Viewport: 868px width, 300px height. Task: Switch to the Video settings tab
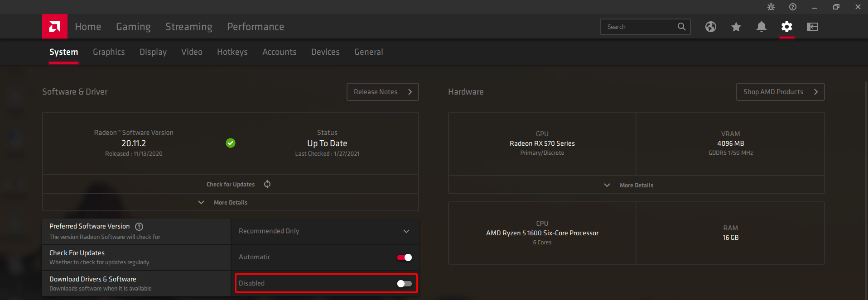(192, 52)
